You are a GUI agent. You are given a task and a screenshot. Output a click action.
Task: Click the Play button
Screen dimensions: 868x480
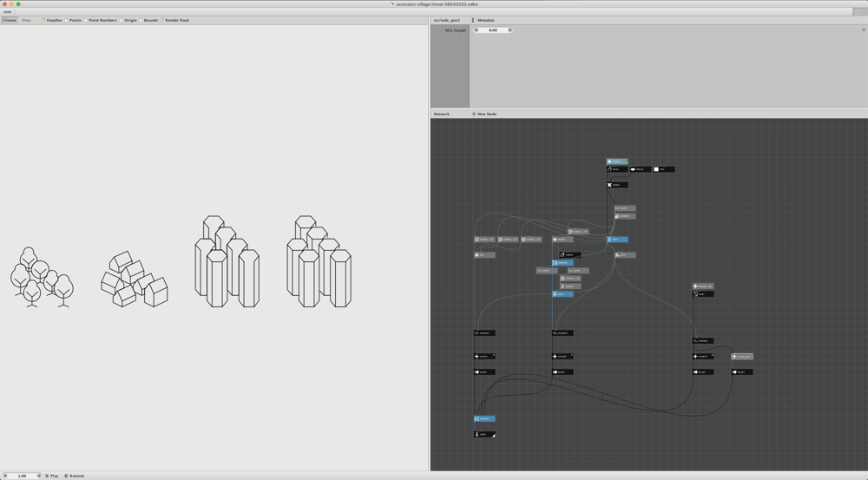click(x=52, y=476)
